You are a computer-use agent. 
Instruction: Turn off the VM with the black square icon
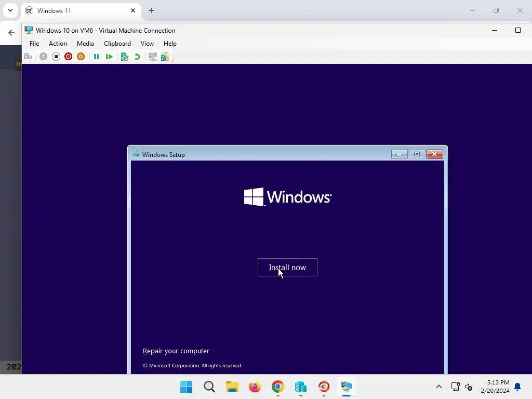click(56, 57)
